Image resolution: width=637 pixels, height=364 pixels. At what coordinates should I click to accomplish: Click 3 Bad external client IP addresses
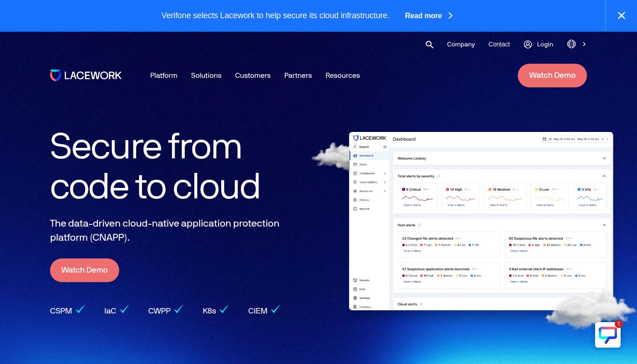(536, 269)
